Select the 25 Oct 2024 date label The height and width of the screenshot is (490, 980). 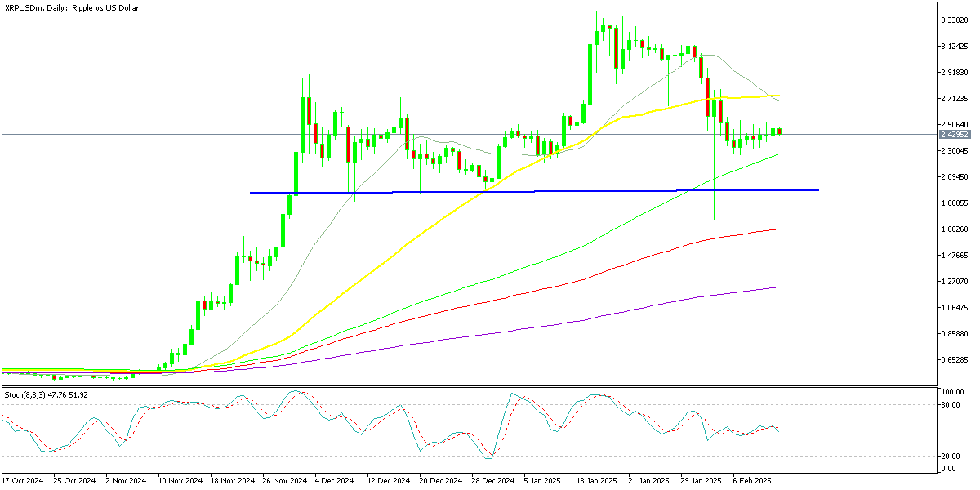coord(74,482)
